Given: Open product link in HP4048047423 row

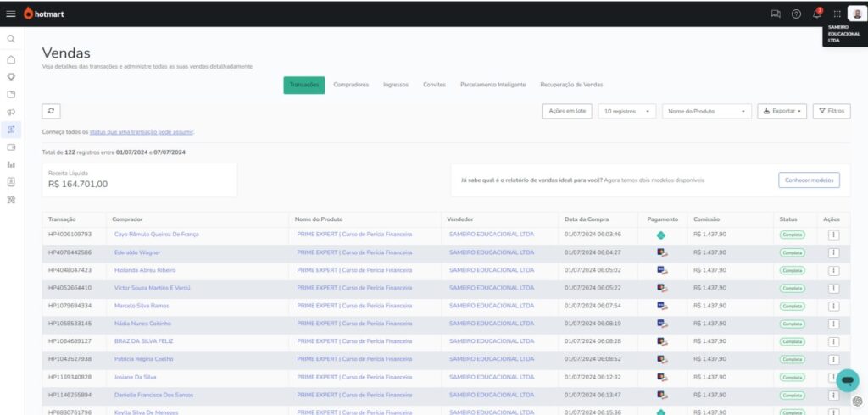Looking at the screenshot, I should [x=354, y=270].
